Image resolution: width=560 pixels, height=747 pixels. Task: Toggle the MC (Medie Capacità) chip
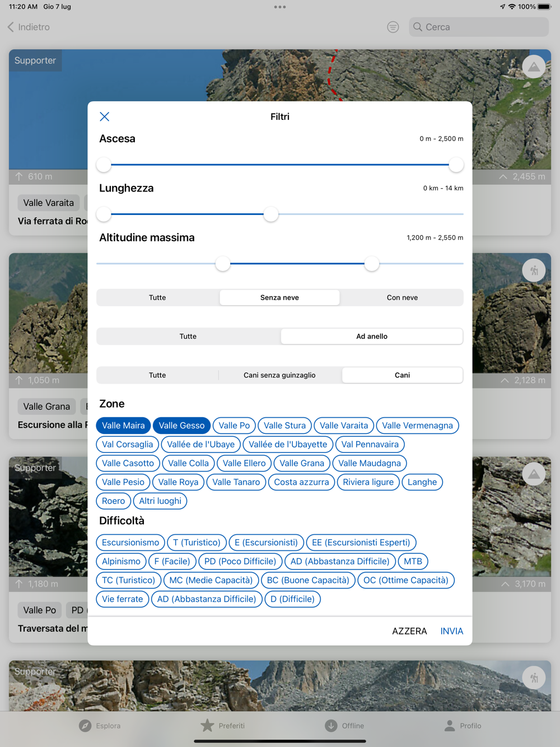[211, 580]
